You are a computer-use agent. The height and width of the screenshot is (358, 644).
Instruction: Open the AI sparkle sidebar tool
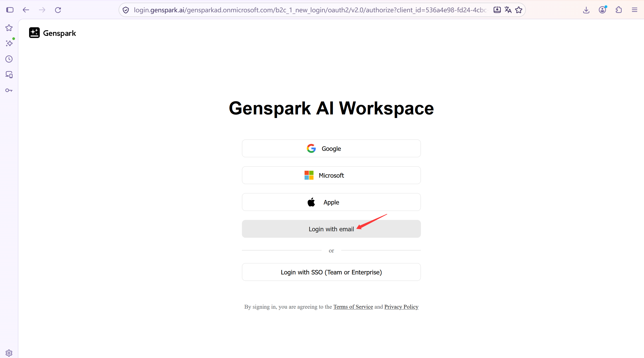pyautogui.click(x=9, y=43)
